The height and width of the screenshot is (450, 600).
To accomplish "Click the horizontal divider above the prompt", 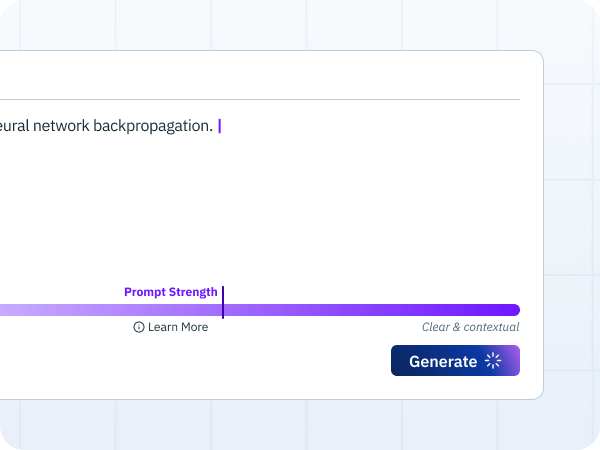I will pos(260,99).
